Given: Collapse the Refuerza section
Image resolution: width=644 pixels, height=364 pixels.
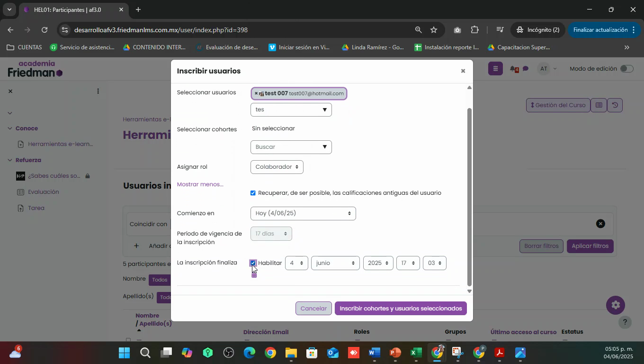Looking at the screenshot, I should [x=9, y=160].
